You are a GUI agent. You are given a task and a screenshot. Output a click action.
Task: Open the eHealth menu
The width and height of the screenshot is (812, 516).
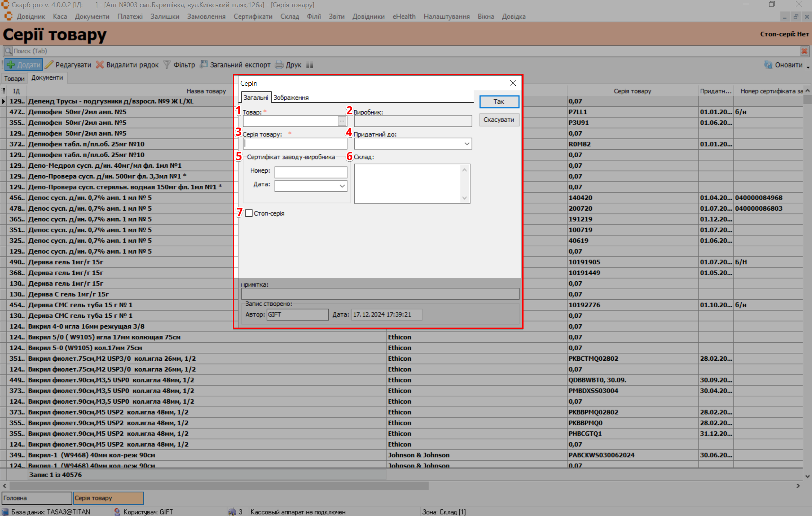pos(404,17)
